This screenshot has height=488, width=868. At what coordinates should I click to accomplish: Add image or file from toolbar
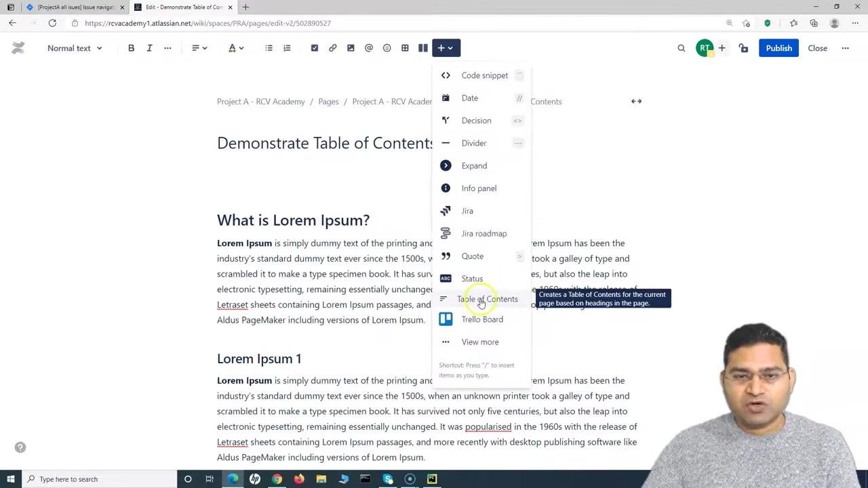351,48
